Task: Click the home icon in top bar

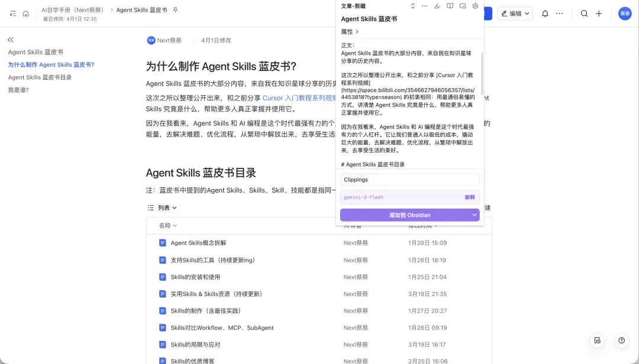Action: 25,14
